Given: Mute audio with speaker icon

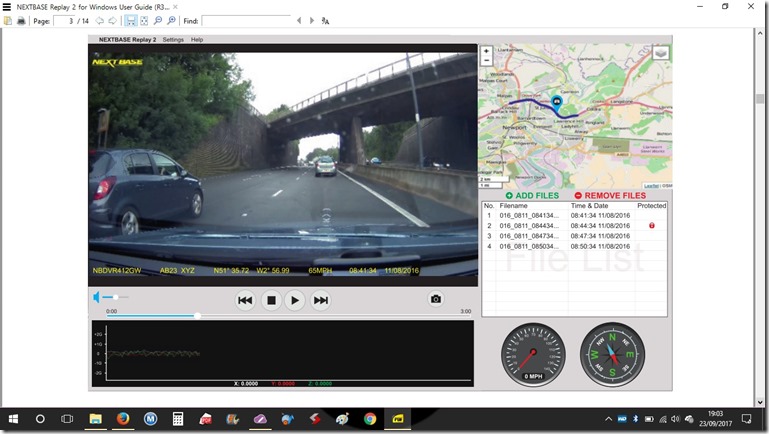Looking at the screenshot, I should point(97,297).
